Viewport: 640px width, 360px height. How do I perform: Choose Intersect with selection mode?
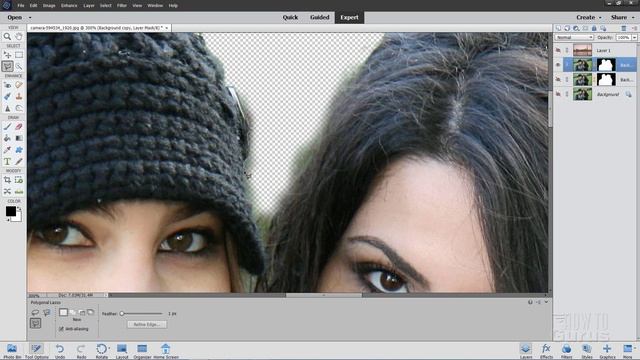[x=91, y=312]
